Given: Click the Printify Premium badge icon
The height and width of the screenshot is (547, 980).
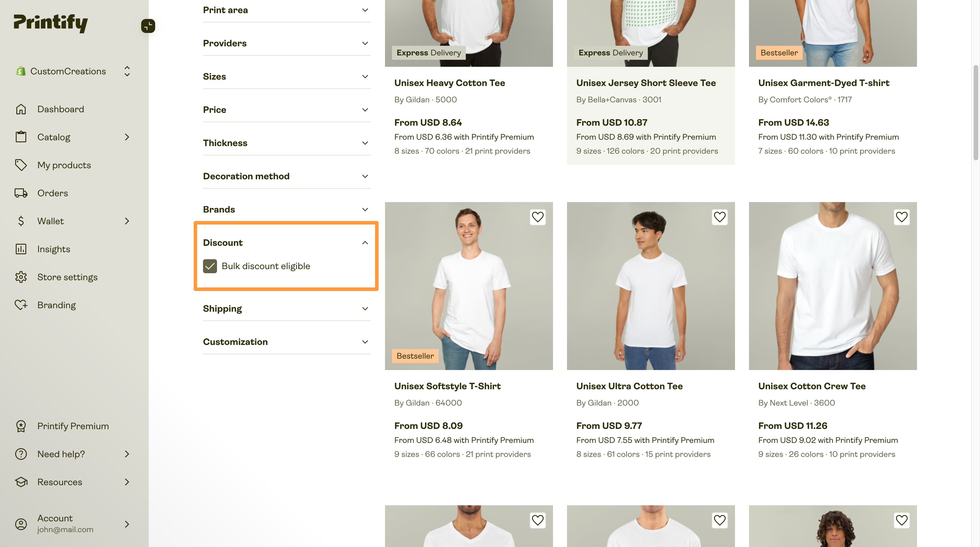Looking at the screenshot, I should click(x=21, y=426).
